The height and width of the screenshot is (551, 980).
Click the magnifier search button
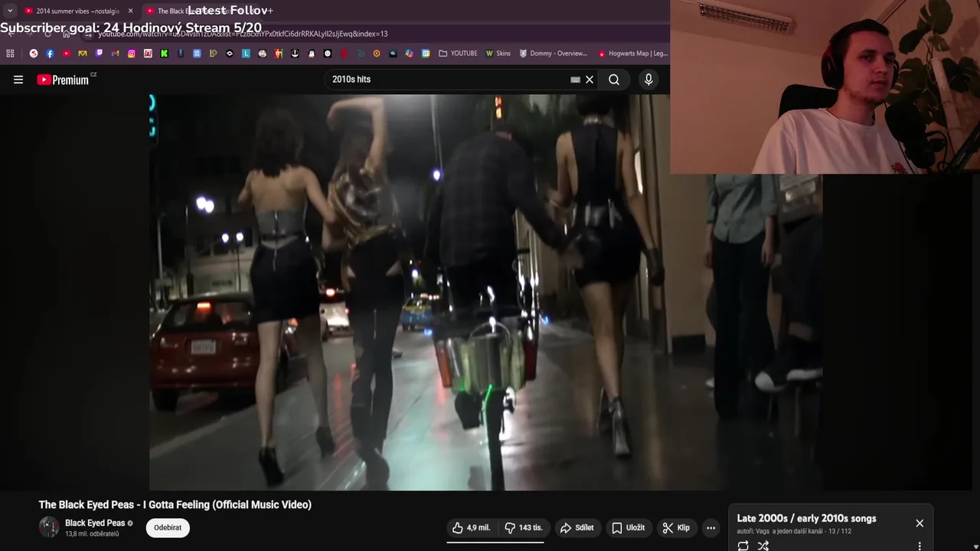[x=614, y=80]
